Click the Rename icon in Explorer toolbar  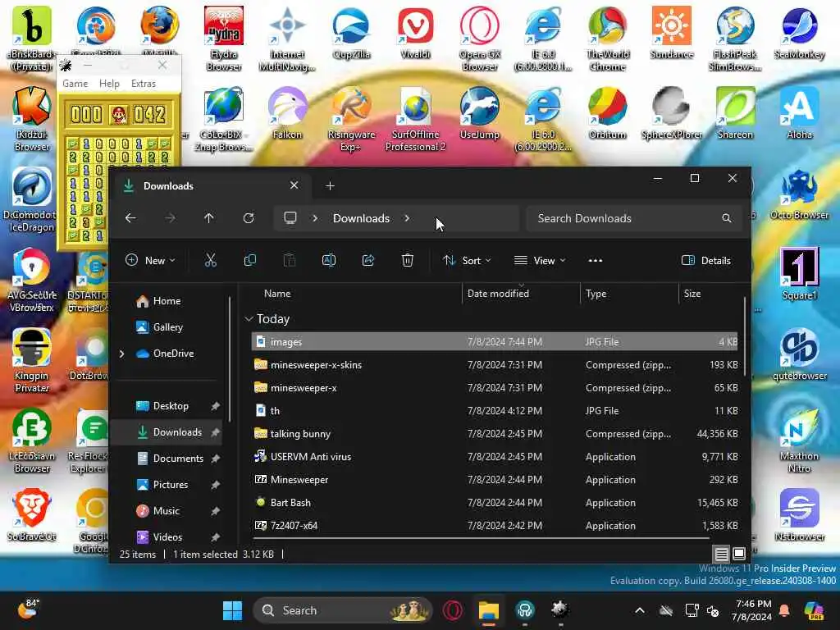[328, 260]
